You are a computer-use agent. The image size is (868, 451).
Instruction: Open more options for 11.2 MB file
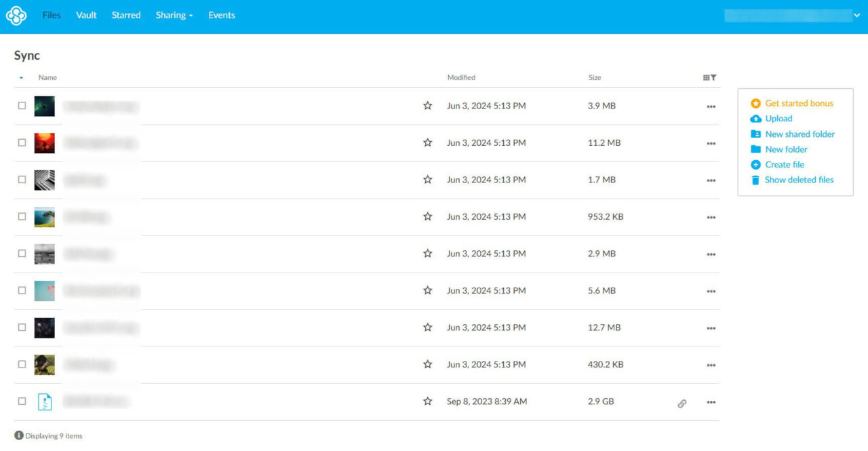(711, 143)
